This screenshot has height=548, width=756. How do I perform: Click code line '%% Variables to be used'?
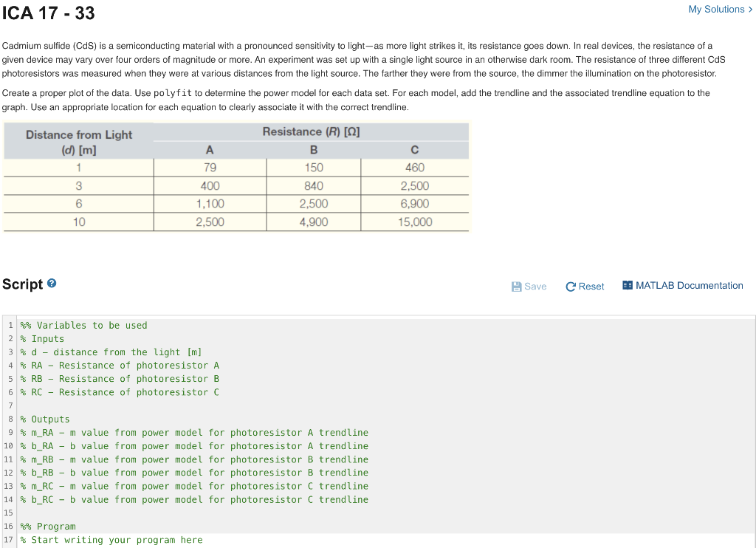83,326
